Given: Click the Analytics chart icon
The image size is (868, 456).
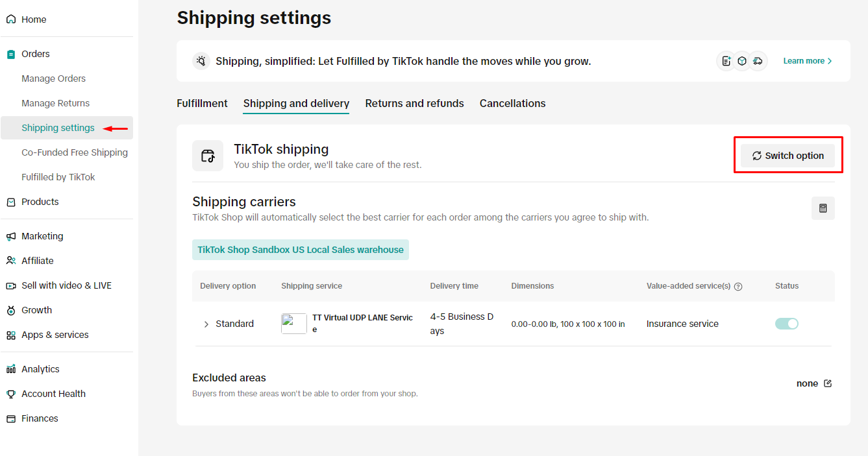Looking at the screenshot, I should click(x=11, y=369).
